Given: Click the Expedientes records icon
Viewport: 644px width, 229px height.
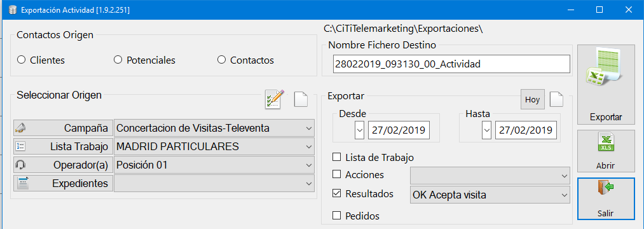Looking at the screenshot, I should (23, 183).
